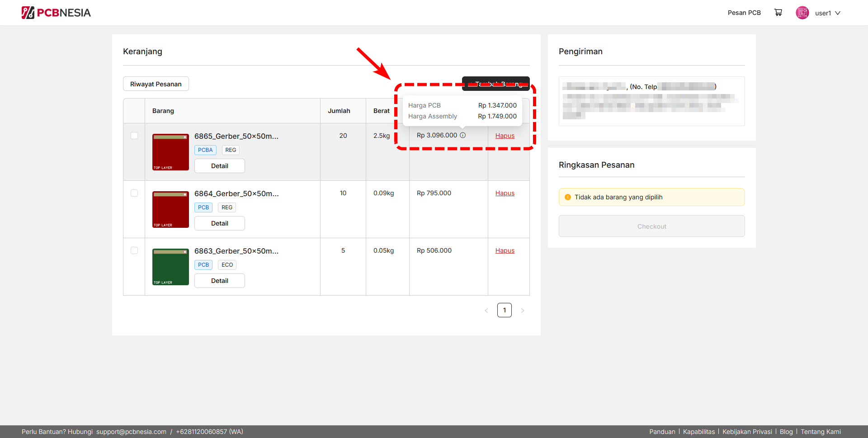Click support@pcbnesia.com email in footer
Screen dimensions: 868x438
click(x=131, y=432)
